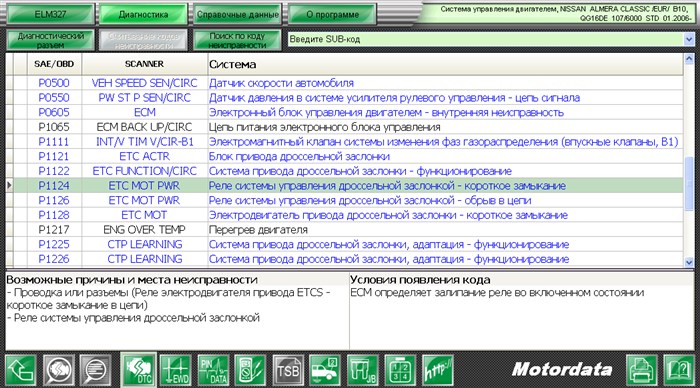Click INT/V TIM V/CIR-B1 scanner cell
The image size is (700, 388).
[145, 142]
